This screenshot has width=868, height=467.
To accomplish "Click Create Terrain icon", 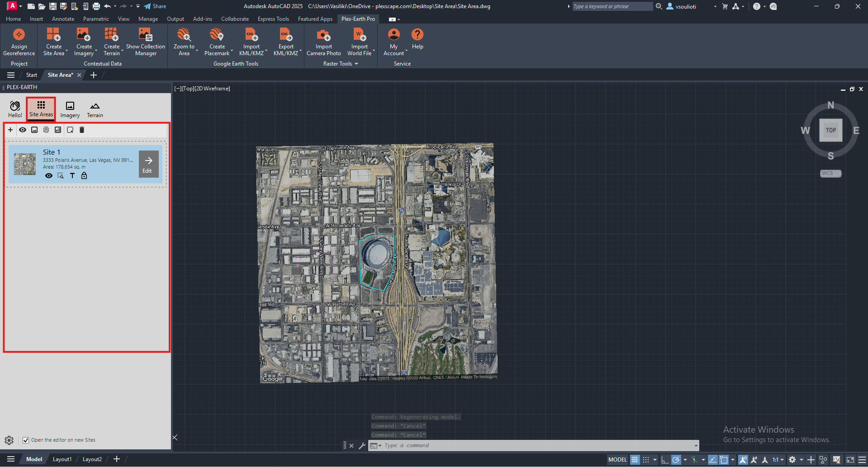I will click(x=111, y=35).
